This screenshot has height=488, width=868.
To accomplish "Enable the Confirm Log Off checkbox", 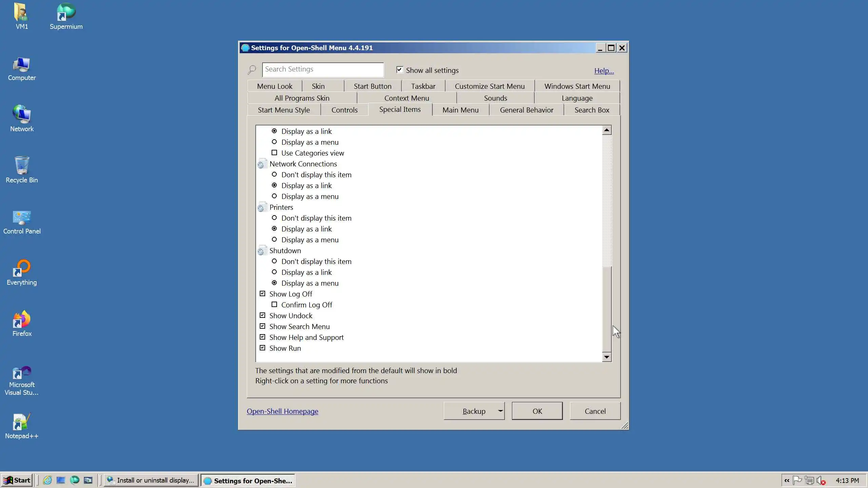I will coord(274,305).
